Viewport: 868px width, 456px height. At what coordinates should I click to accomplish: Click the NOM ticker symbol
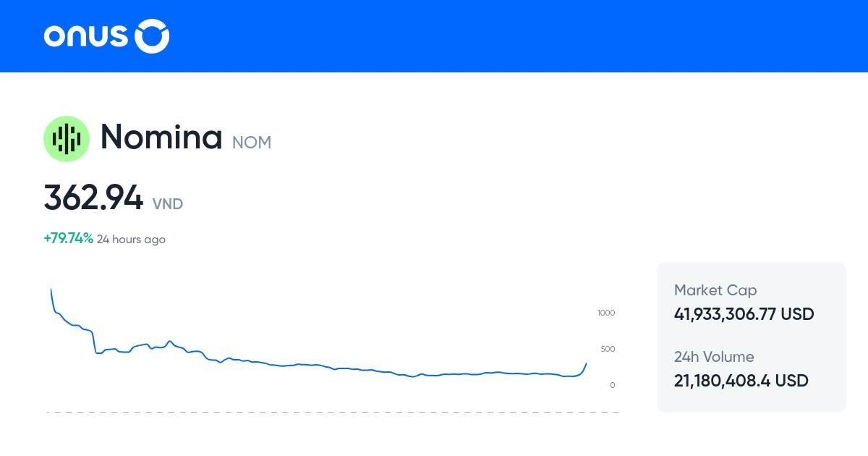pyautogui.click(x=251, y=143)
